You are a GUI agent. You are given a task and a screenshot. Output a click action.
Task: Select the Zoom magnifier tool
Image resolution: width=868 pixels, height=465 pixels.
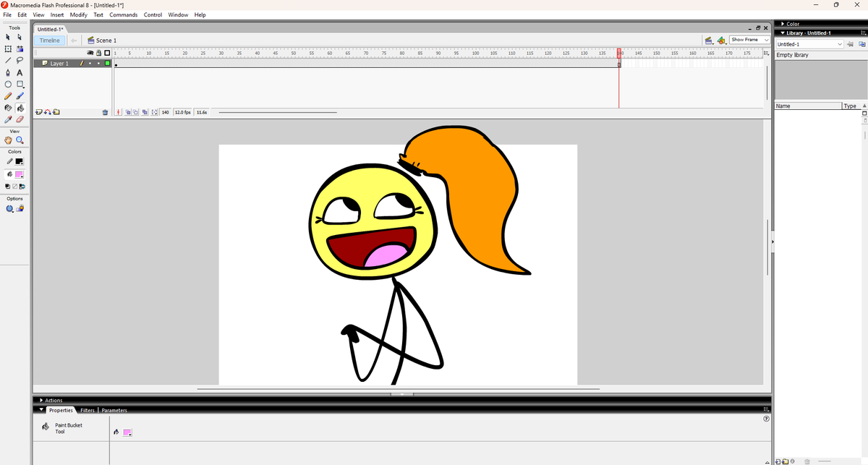point(20,140)
